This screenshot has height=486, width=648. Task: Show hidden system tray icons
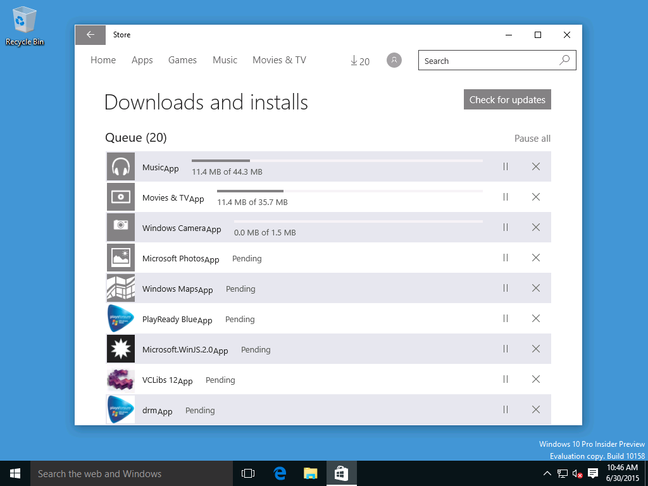tap(547, 474)
